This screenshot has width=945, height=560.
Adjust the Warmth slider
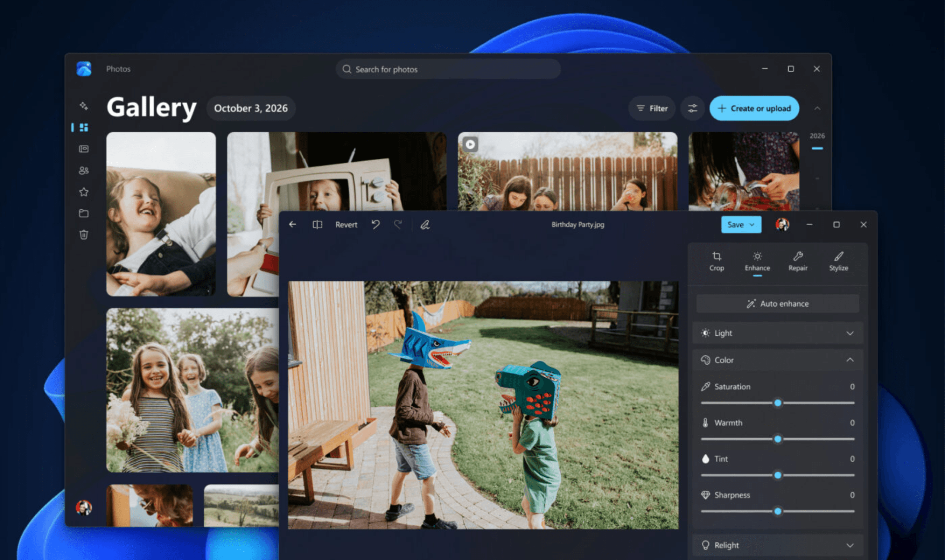[777, 439]
